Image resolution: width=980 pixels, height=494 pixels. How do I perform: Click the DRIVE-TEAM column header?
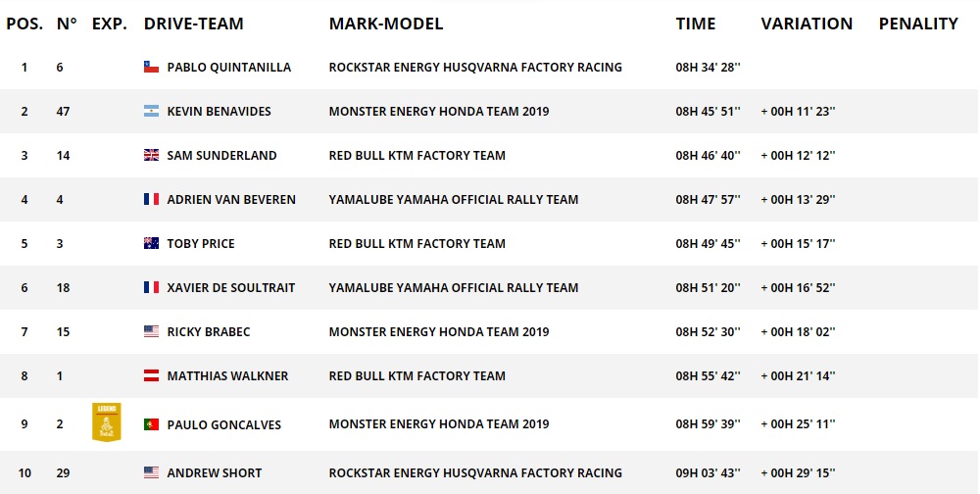click(x=194, y=24)
